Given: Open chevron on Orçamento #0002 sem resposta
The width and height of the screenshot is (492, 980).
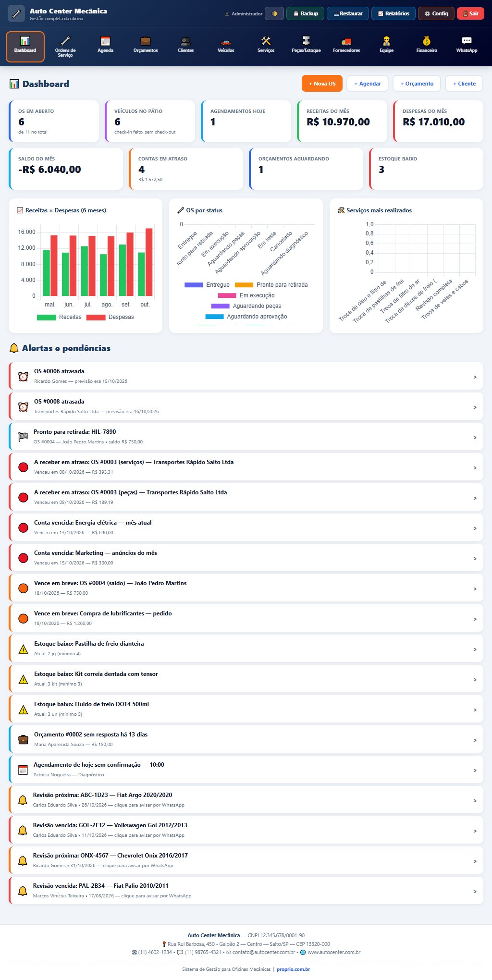Looking at the screenshot, I should click(475, 740).
